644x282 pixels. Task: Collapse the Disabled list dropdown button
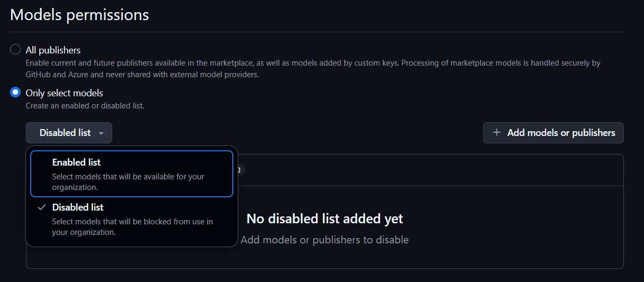[69, 133]
